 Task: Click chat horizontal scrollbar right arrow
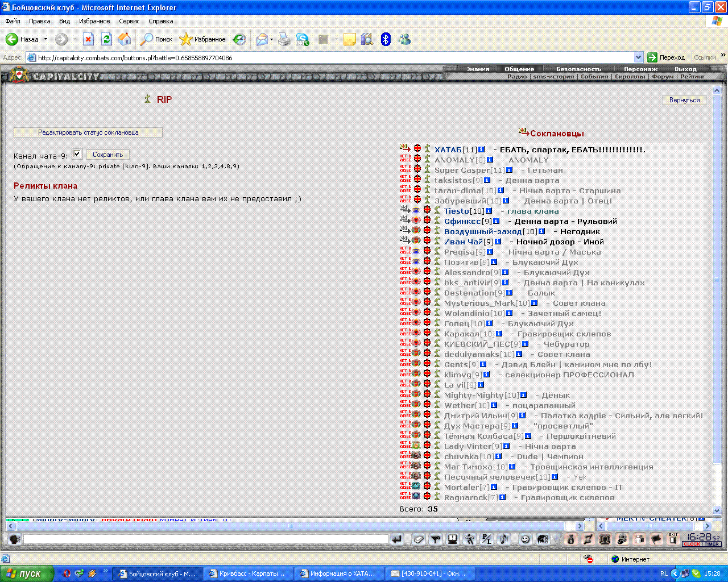pos(580,526)
